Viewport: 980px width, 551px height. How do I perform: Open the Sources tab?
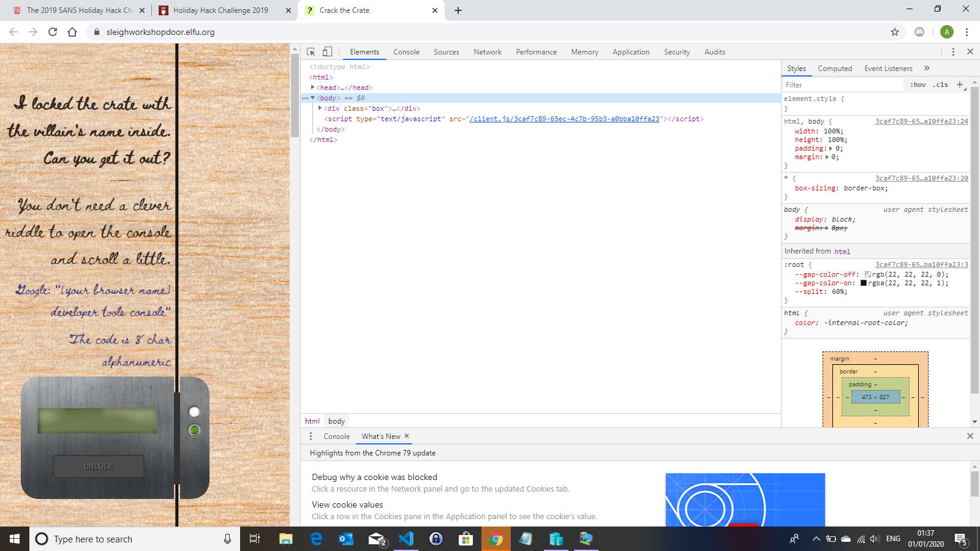coord(447,52)
